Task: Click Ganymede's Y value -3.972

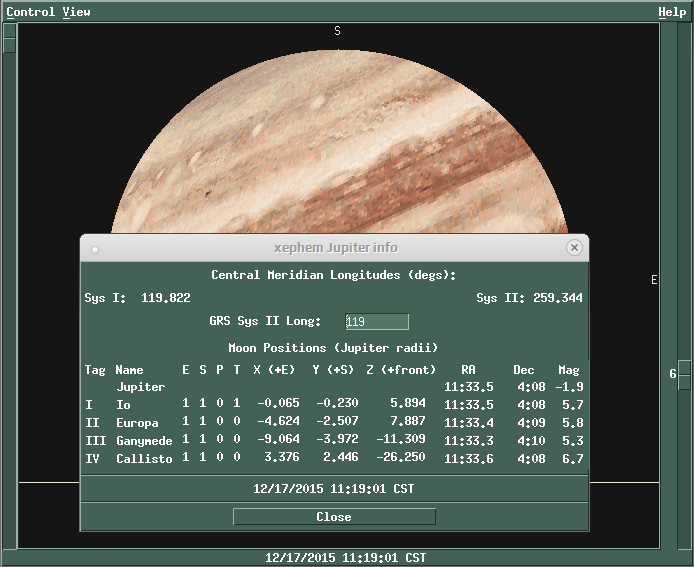Action: click(x=337, y=439)
